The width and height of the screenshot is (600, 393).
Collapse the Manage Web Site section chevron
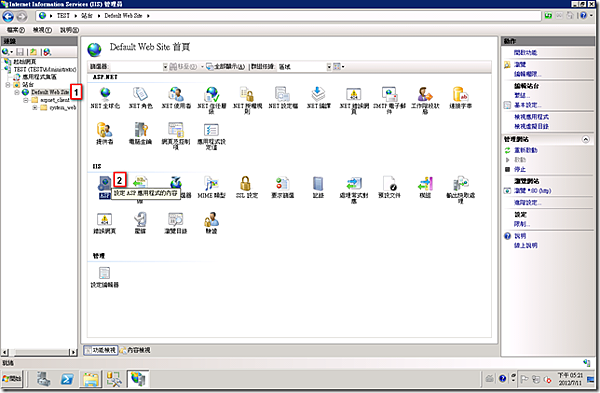585,139
